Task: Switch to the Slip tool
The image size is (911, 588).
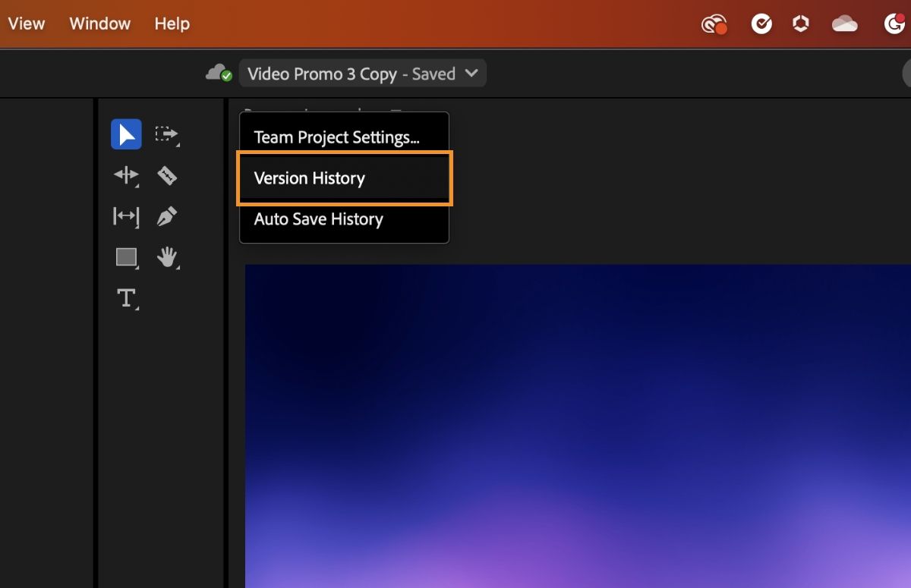Action: (x=126, y=216)
